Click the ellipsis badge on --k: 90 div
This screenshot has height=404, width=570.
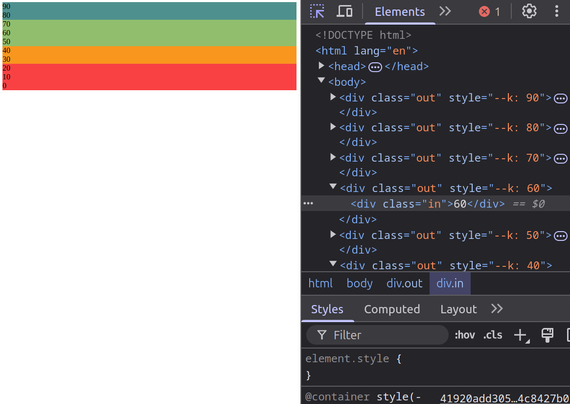tap(560, 99)
